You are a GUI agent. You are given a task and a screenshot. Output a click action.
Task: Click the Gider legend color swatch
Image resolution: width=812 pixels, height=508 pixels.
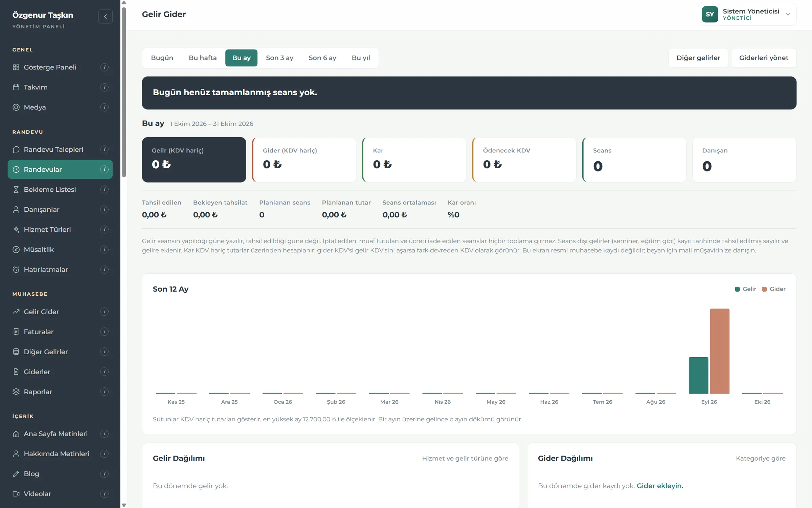coord(764,289)
